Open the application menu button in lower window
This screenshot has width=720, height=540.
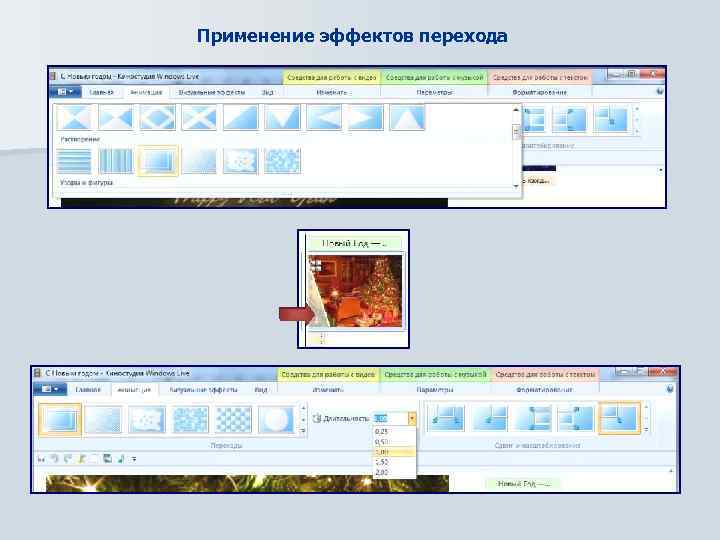50,389
